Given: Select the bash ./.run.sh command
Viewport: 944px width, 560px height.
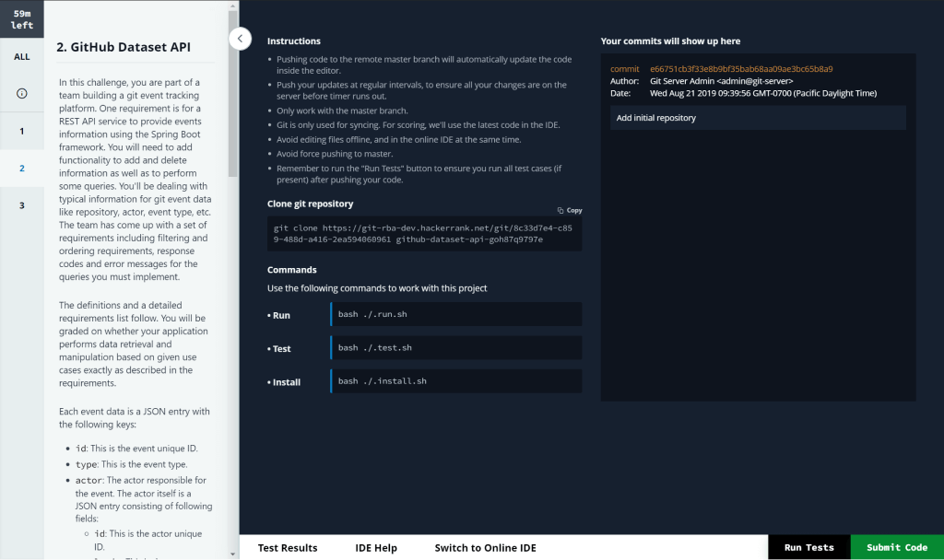Looking at the screenshot, I should 456,315.
